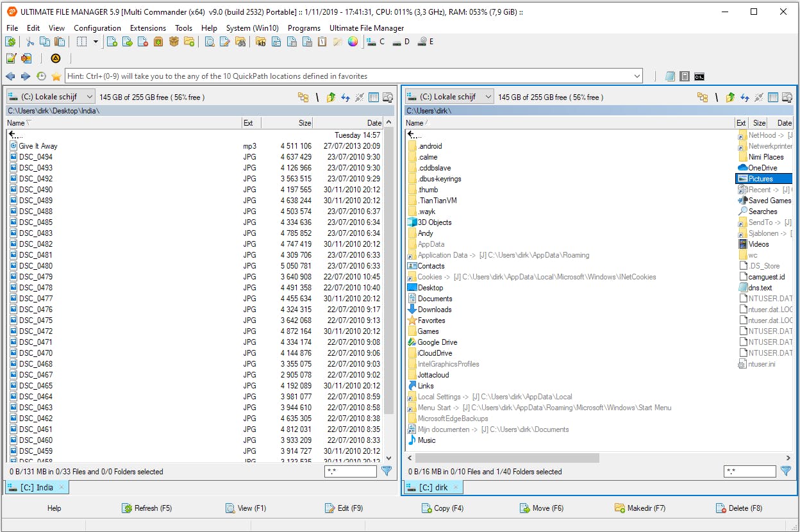
Task: Click the back arrow navigation icon
Action: tap(11, 76)
